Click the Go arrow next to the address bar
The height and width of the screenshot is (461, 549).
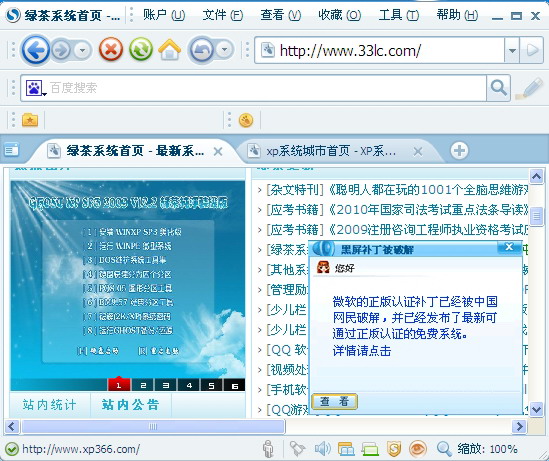click(531, 50)
